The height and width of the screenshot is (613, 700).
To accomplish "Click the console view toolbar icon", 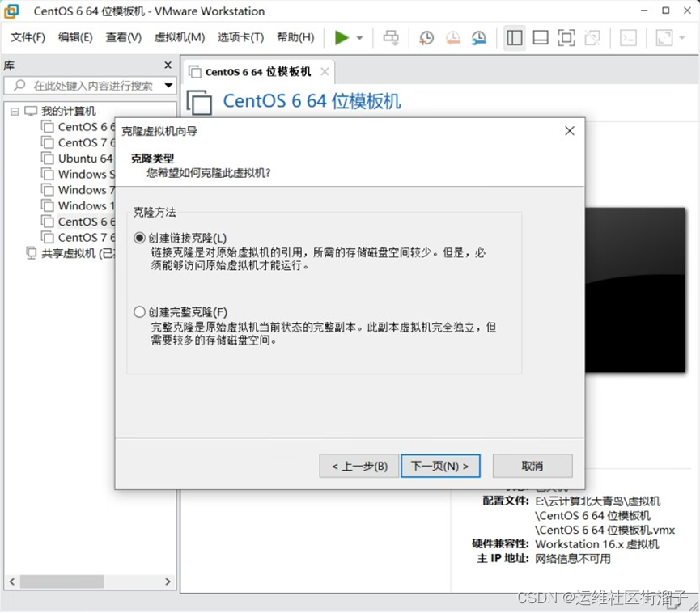I will 628,38.
